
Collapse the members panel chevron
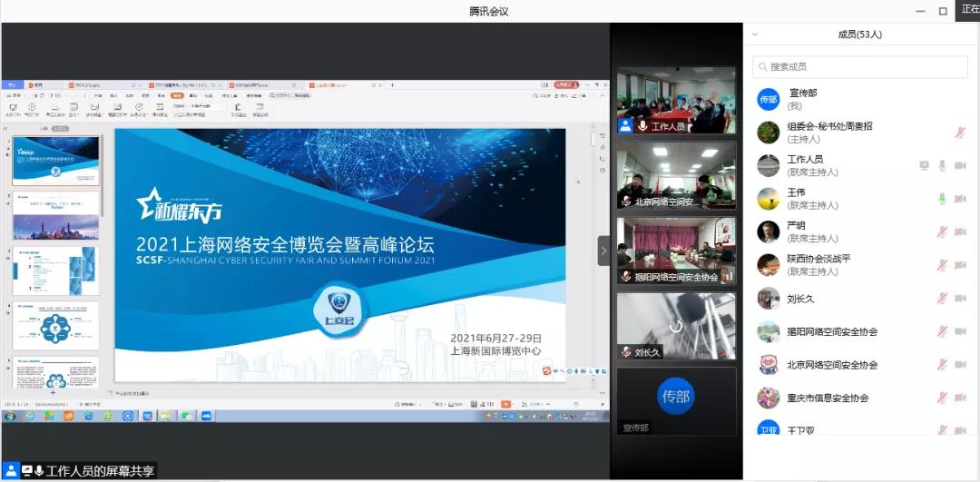pos(755,34)
